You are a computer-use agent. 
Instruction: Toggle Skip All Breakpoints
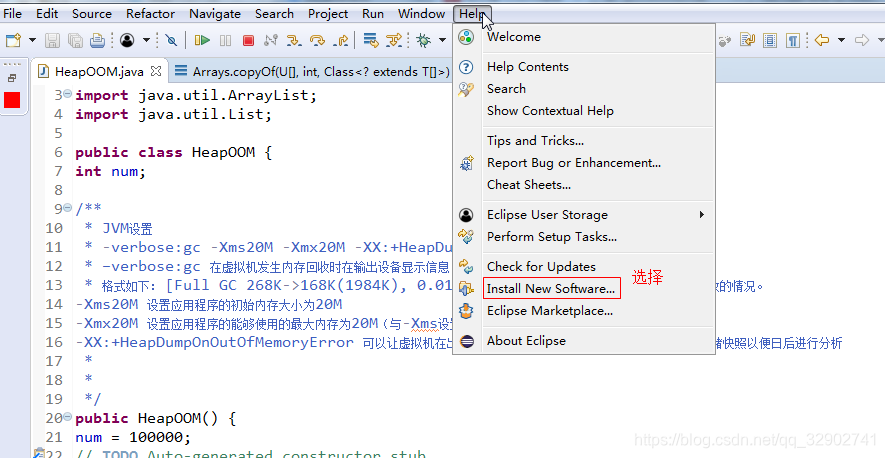coord(171,40)
